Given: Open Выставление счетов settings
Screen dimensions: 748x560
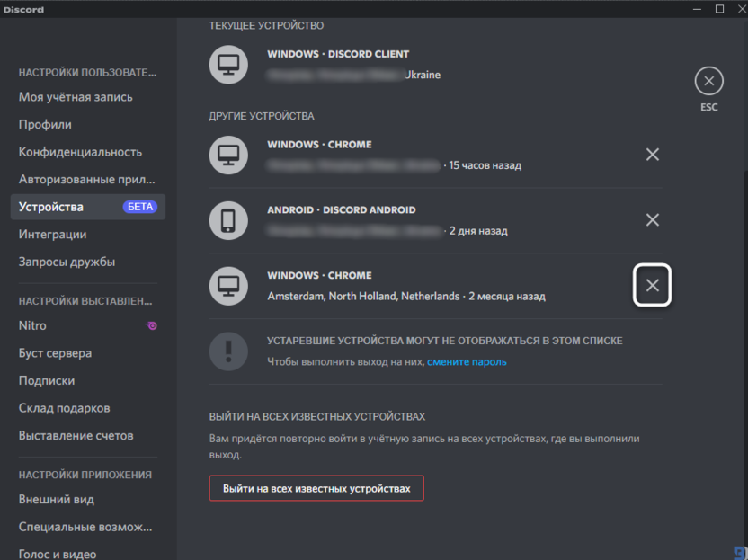Looking at the screenshot, I should 88,435.
